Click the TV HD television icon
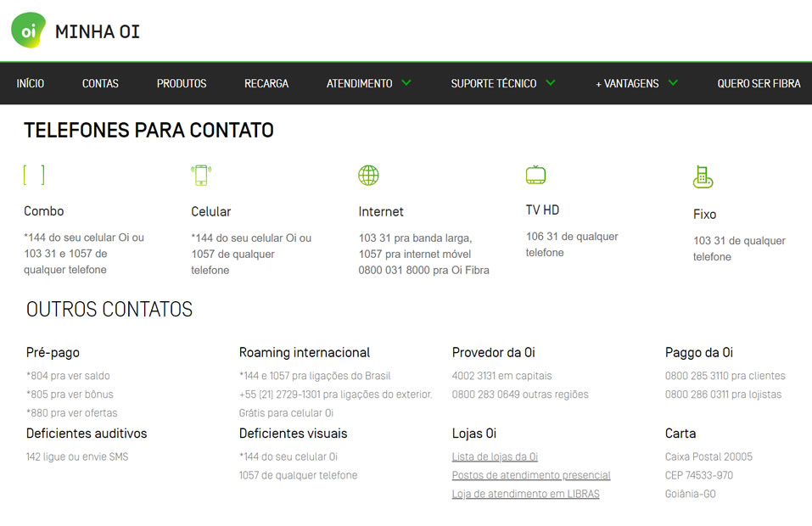Image resolution: width=812 pixels, height=526 pixels. 535,175
